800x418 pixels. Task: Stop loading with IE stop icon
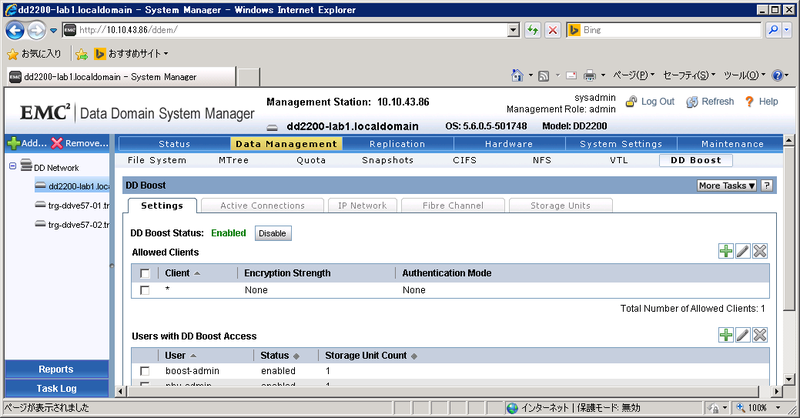point(553,30)
